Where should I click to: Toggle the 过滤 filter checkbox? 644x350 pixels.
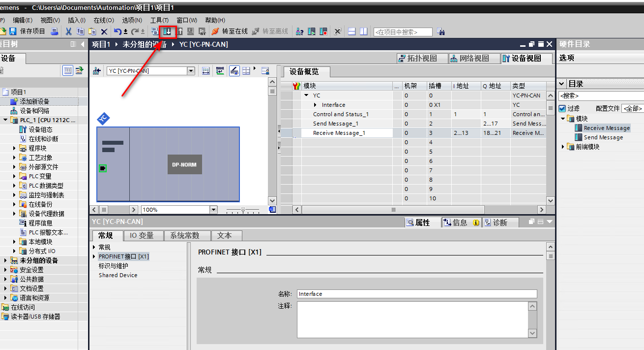point(562,108)
